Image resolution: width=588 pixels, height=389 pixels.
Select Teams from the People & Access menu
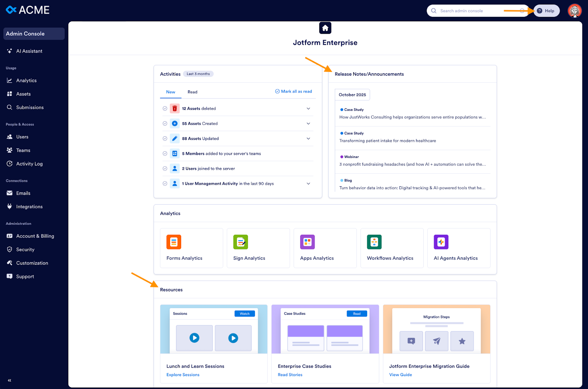[x=23, y=150]
